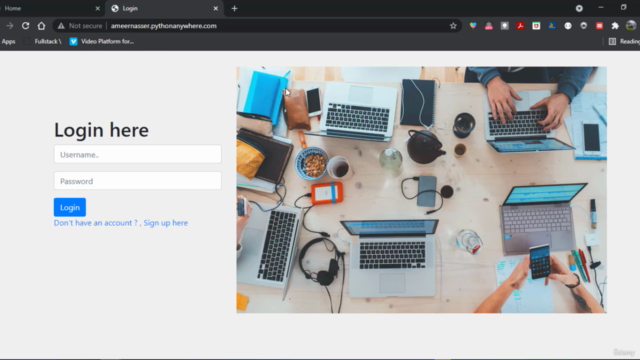
Task: Select the Login tab
Action: coord(164,8)
